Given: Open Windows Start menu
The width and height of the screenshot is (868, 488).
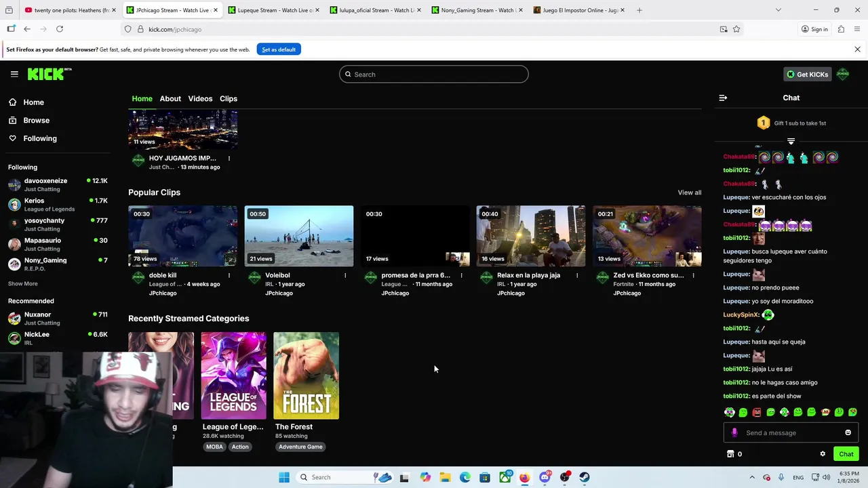Looking at the screenshot, I should click(x=284, y=477).
